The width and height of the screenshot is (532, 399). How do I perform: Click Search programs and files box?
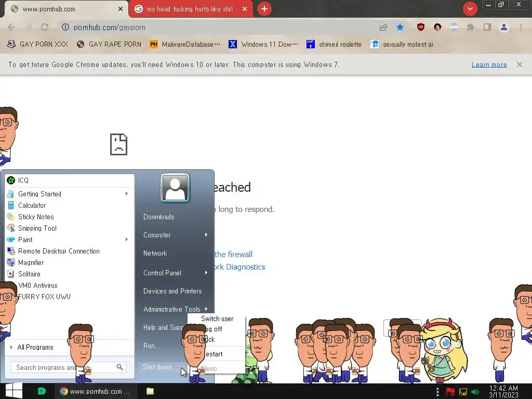[x=63, y=367]
